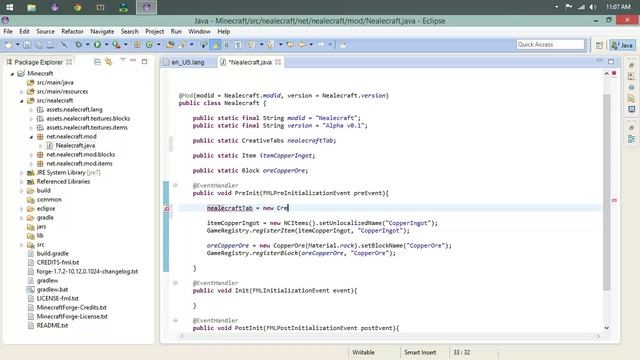640x360 pixels.
Task: Open the Refactor menu
Action: tap(72, 31)
